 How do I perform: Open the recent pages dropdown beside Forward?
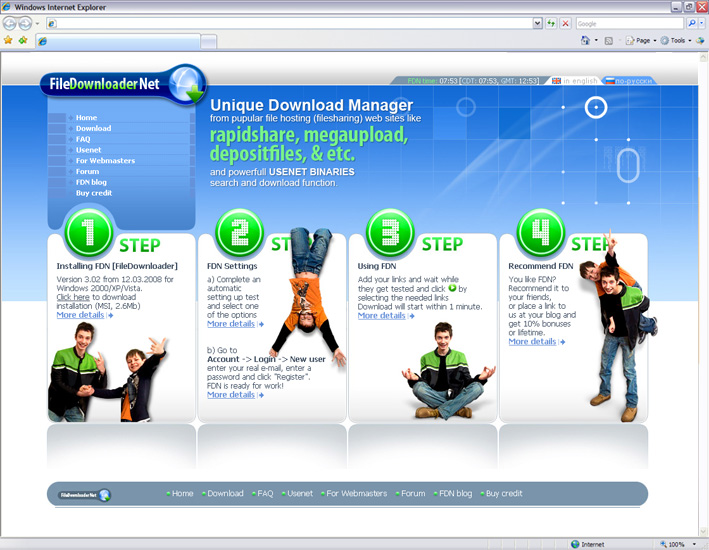pos(37,23)
